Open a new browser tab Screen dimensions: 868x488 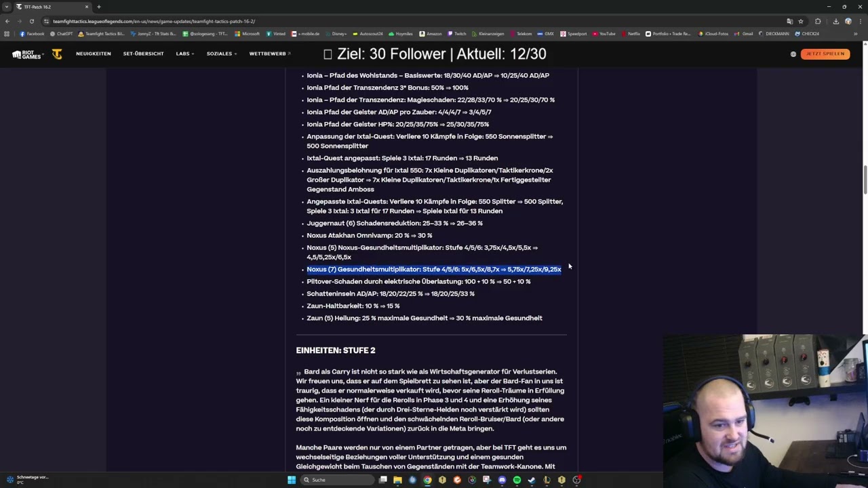99,7
